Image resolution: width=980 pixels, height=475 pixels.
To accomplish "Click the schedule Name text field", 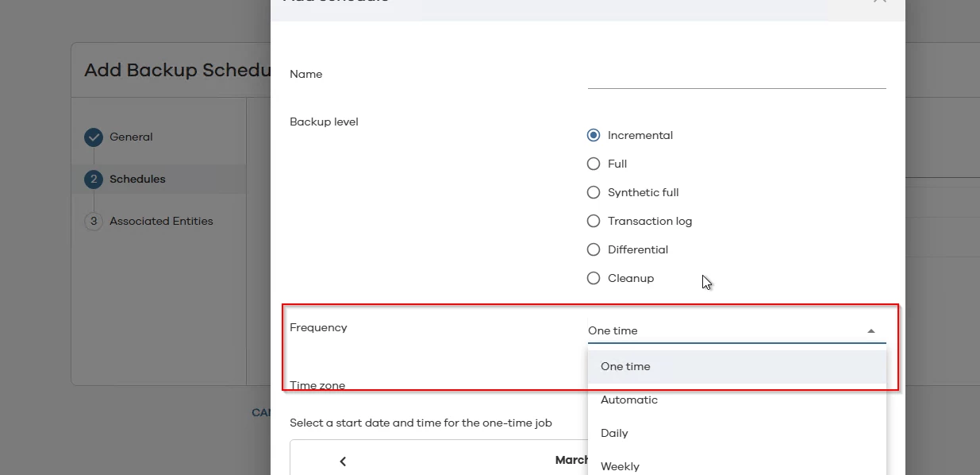I will 736,75.
